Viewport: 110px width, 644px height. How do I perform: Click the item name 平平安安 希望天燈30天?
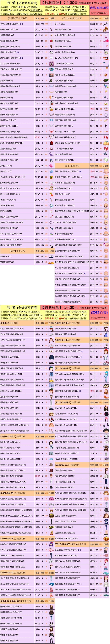[x=64, y=69]
